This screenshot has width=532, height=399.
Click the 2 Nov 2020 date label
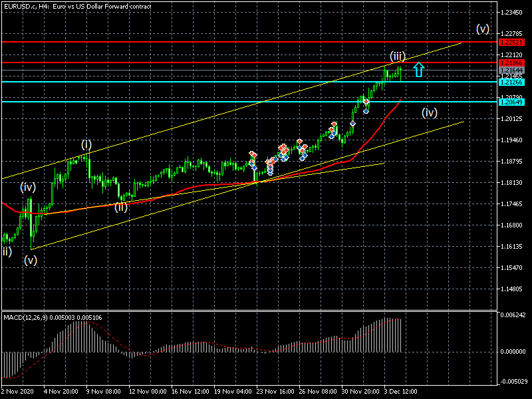[19, 392]
